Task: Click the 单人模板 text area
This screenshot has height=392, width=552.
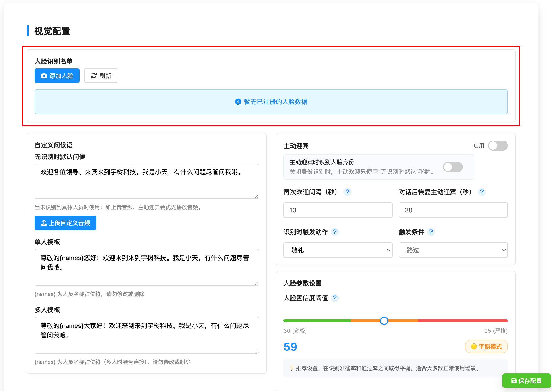Action: 147,268
